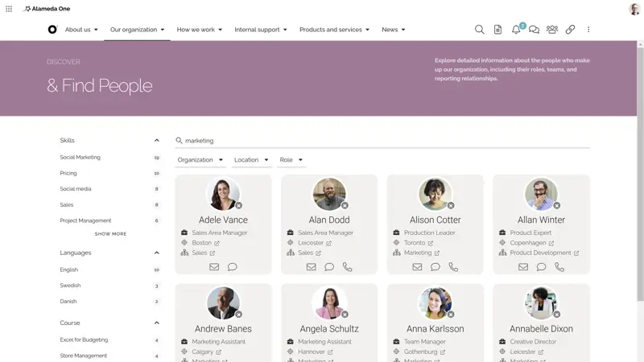Viewport: 644px width, 362px height.
Task: Collapse the Languages filter section
Action: 156,253
